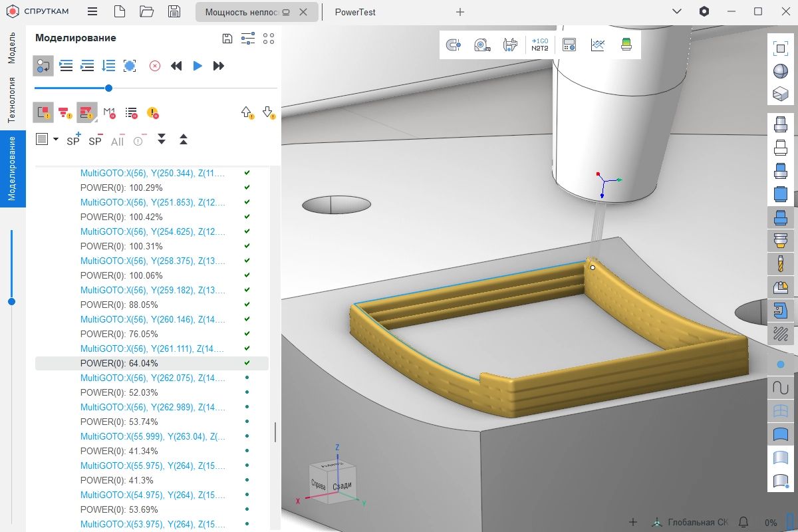Click the G0 N2T2 go-to icon
Screen dimensions: 798x532
[539, 45]
